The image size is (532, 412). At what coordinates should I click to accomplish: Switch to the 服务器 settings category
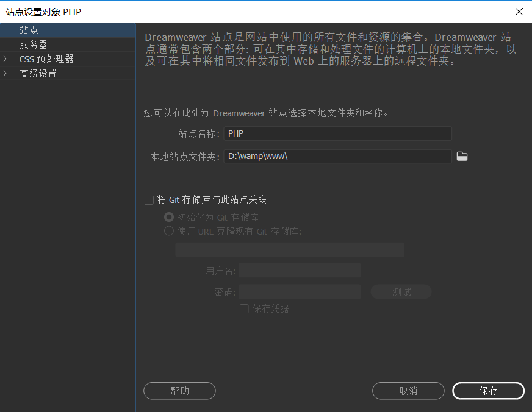point(34,44)
